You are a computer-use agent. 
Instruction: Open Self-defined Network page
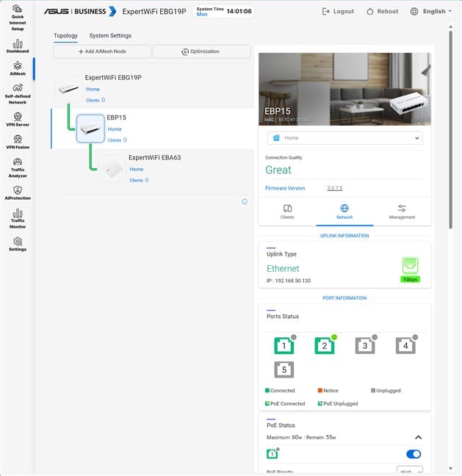(18, 94)
